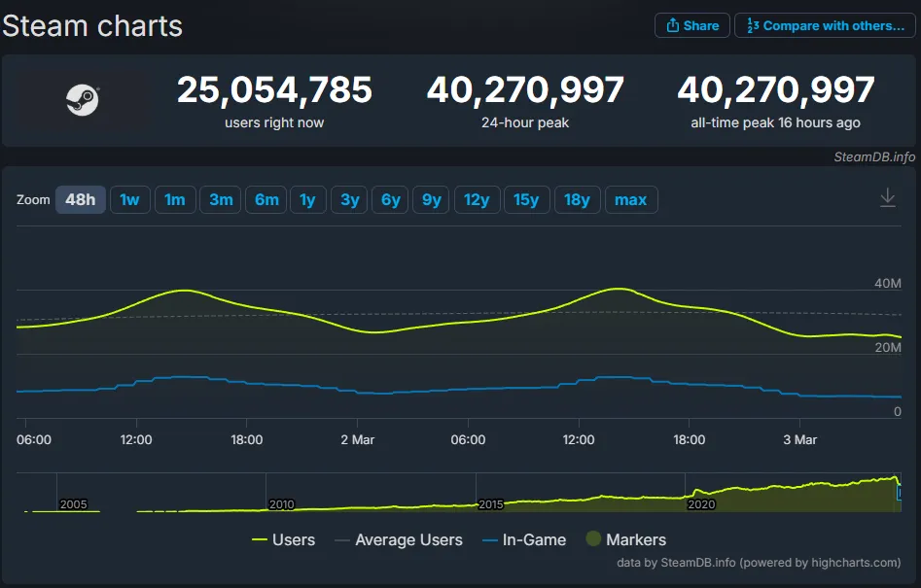Choose the 3m zoom option

click(221, 199)
